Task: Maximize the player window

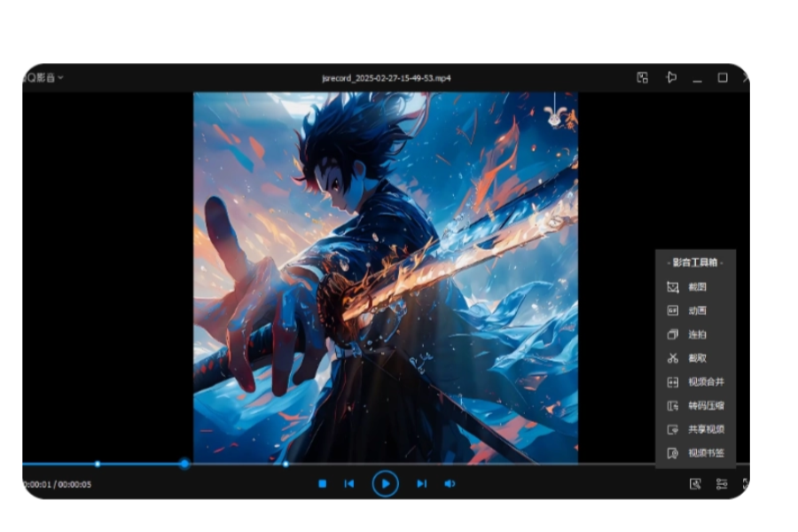Action: point(723,78)
